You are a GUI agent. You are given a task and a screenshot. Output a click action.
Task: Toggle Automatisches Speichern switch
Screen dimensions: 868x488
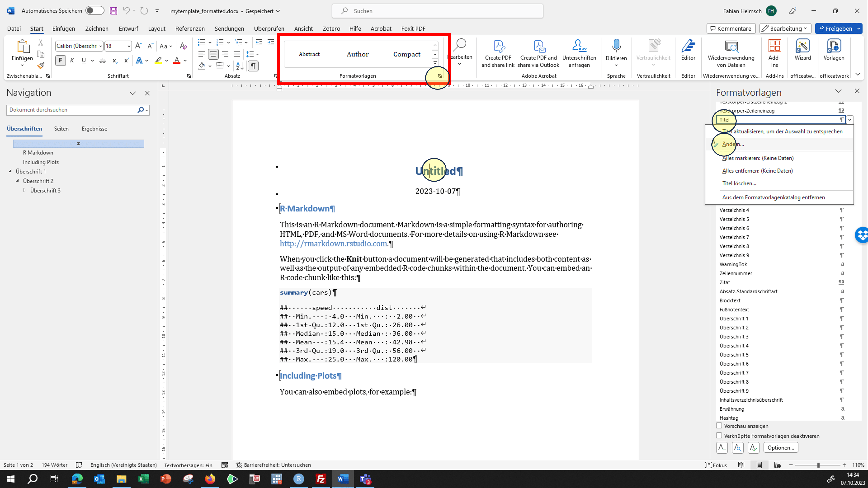point(95,11)
